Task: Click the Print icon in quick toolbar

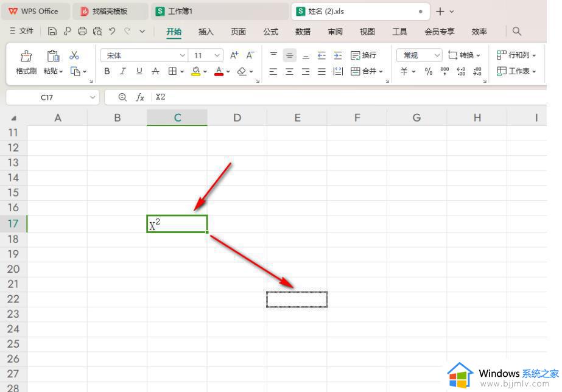Action: tap(82, 32)
